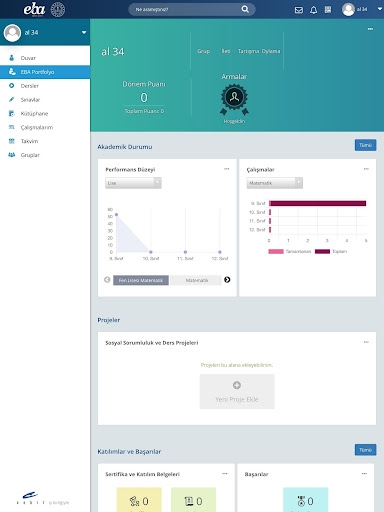Screen dimensions: 384x512
Task: Go to next subject with arrow
Action: (227, 280)
